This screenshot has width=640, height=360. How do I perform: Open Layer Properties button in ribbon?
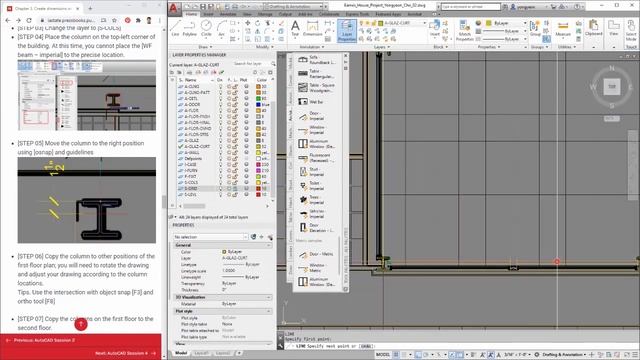coord(347,31)
